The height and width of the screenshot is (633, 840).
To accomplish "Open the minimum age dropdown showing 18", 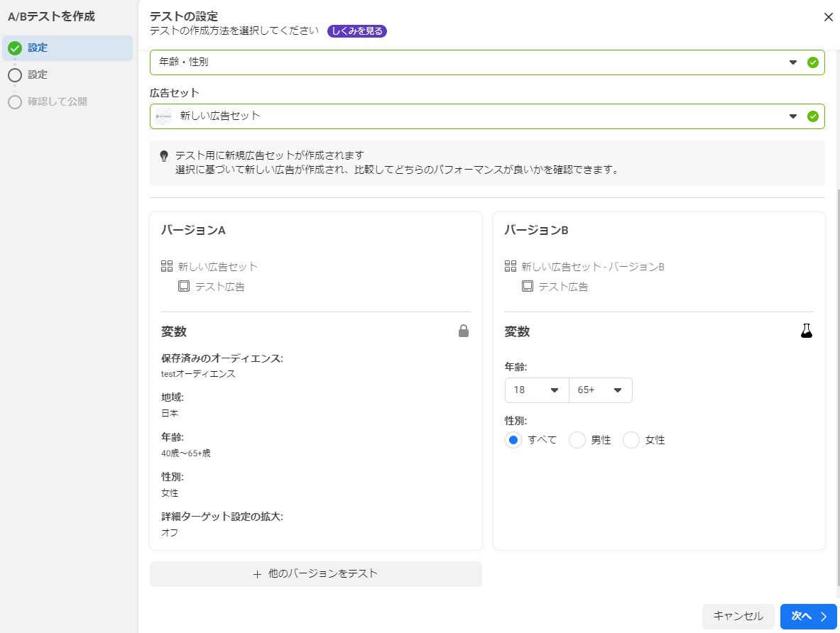I will click(x=537, y=390).
